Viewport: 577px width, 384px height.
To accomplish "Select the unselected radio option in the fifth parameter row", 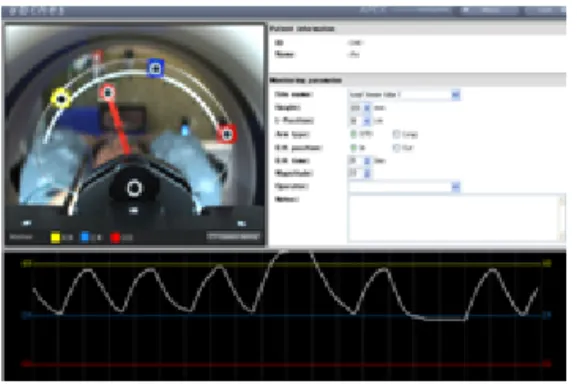I will [x=396, y=148].
